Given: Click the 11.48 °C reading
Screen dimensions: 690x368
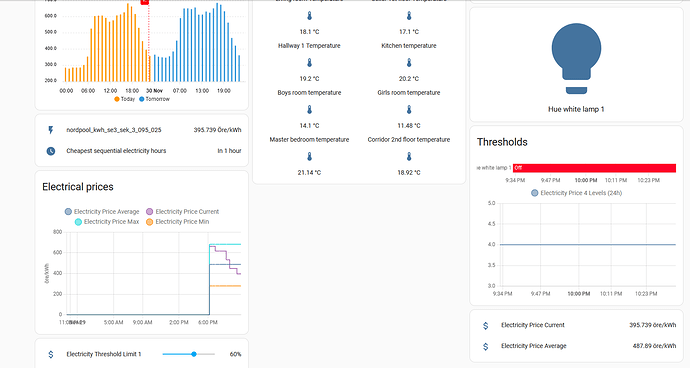Looking at the screenshot, I should pyautogui.click(x=409, y=126).
